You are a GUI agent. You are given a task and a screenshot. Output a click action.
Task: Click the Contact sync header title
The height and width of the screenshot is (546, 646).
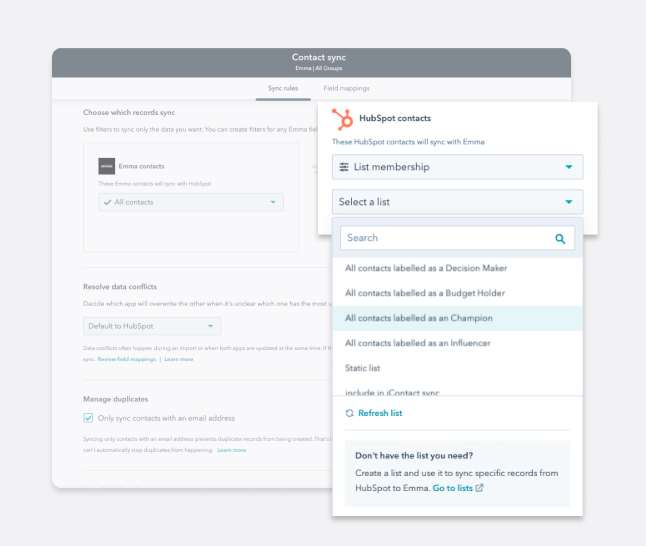click(x=319, y=57)
